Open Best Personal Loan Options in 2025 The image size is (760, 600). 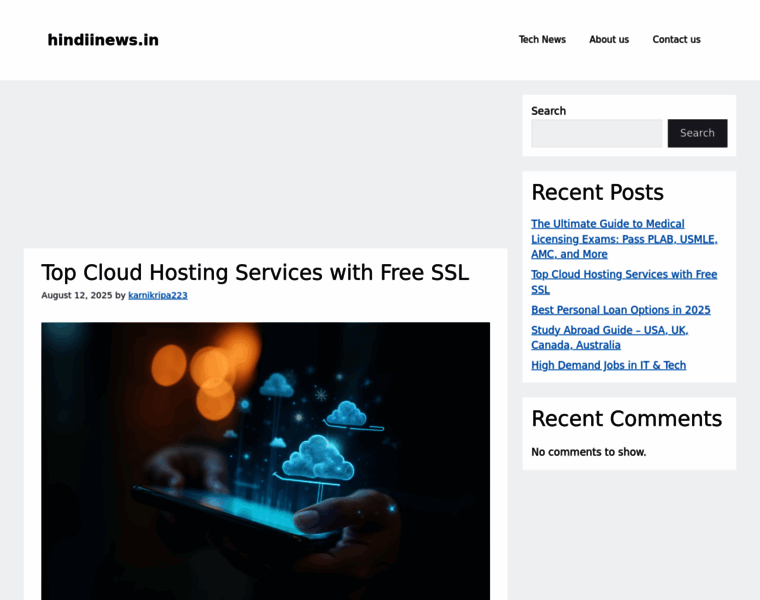[x=620, y=310]
